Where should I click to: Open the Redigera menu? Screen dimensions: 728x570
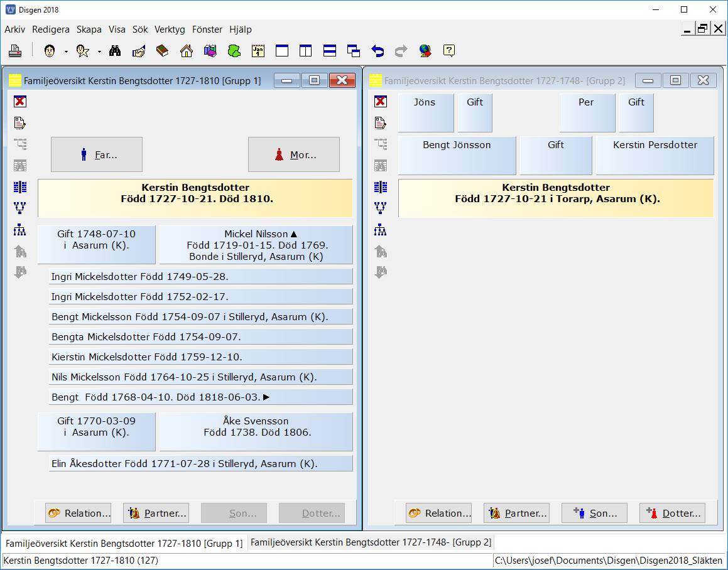(x=51, y=30)
